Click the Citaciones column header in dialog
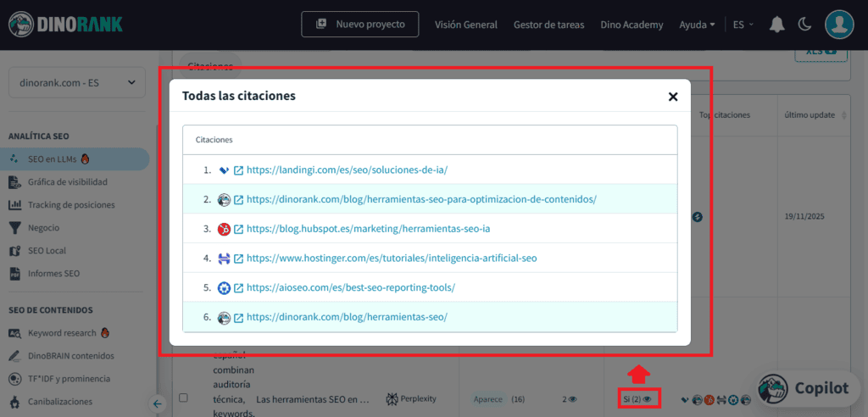 pos(214,140)
